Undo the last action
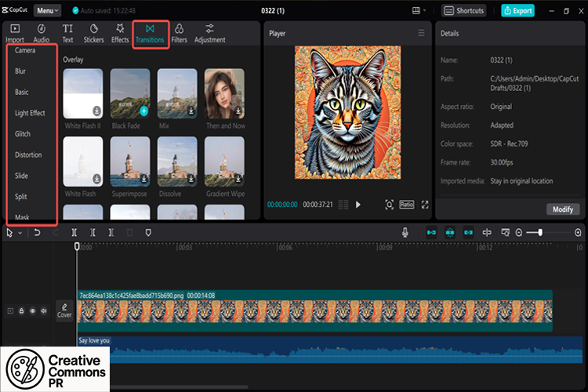The width and height of the screenshot is (588, 392). pos(37,233)
